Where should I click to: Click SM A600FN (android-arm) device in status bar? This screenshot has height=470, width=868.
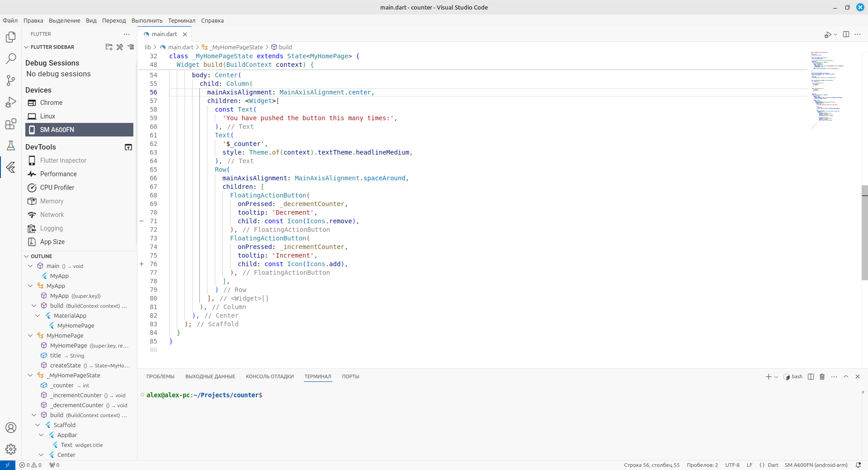[816, 465]
